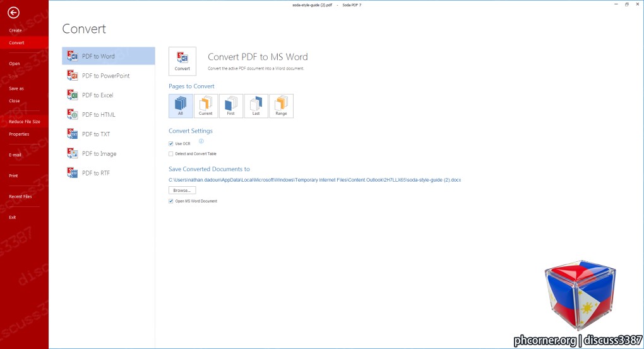Viewport: 644px width, 349px height.
Task: Select PDF to Word icon in list
Action: tap(73, 56)
